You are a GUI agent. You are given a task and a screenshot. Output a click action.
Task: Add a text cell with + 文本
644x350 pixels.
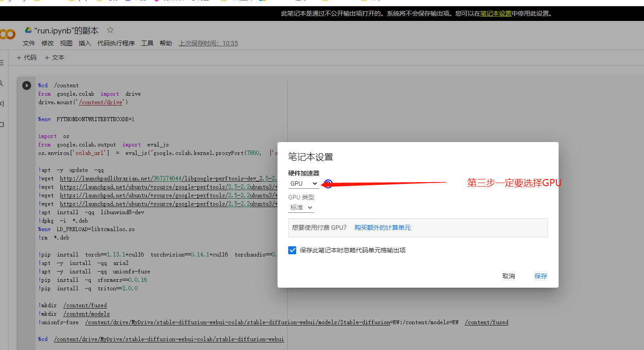55,57
